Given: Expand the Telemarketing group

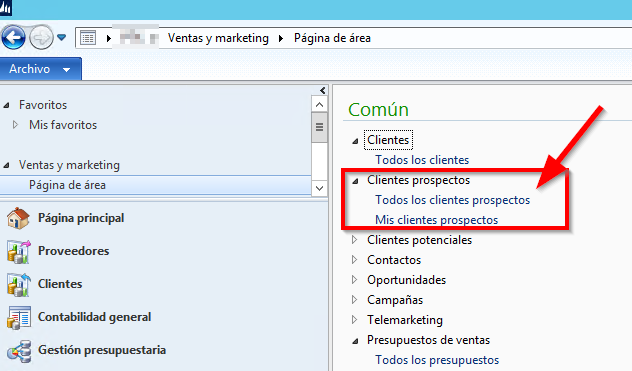Looking at the screenshot, I should coord(354,320).
